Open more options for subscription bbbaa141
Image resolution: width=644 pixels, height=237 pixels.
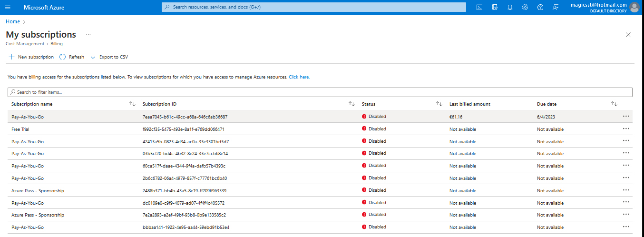click(626, 227)
